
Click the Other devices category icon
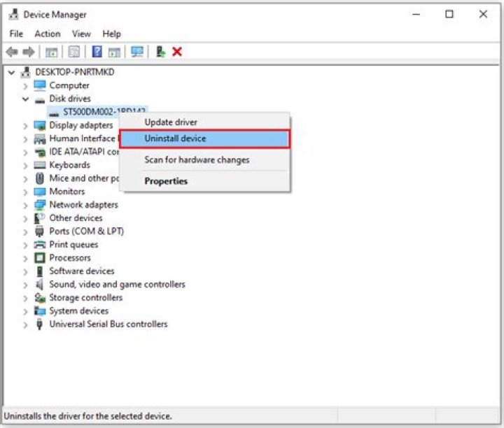tap(39, 218)
